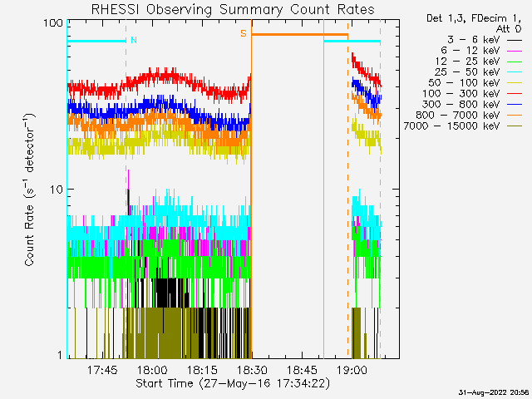Click the plot title RHESSI Observing Summary Count Rates
The height and width of the screenshot is (399, 532).
pyautogui.click(x=232, y=10)
